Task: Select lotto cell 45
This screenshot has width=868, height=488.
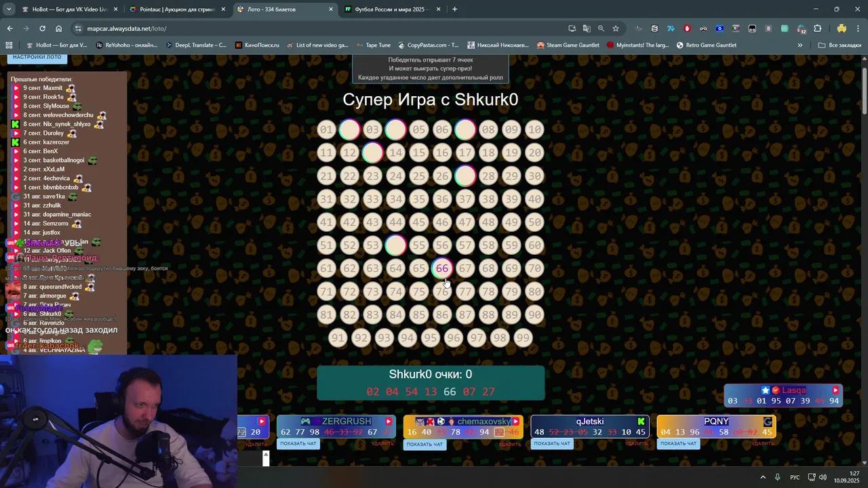Action: pyautogui.click(x=419, y=222)
